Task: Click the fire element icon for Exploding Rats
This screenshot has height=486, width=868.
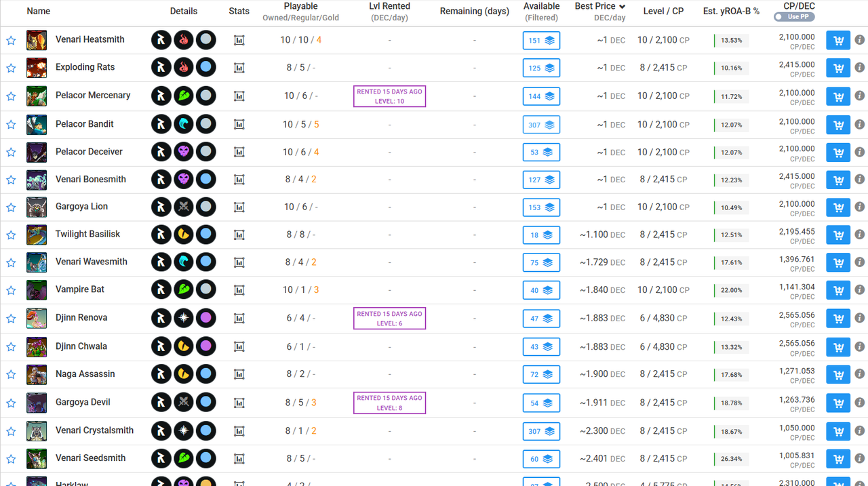Action: [184, 68]
